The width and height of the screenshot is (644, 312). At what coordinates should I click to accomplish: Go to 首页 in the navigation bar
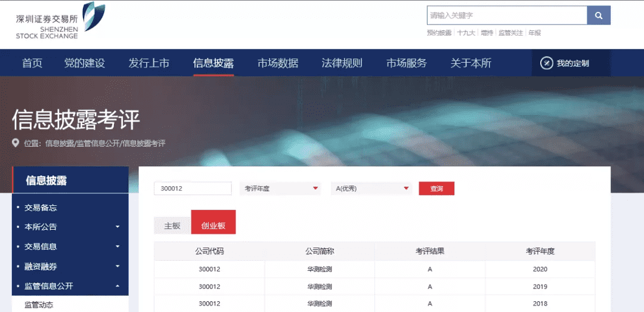32,63
